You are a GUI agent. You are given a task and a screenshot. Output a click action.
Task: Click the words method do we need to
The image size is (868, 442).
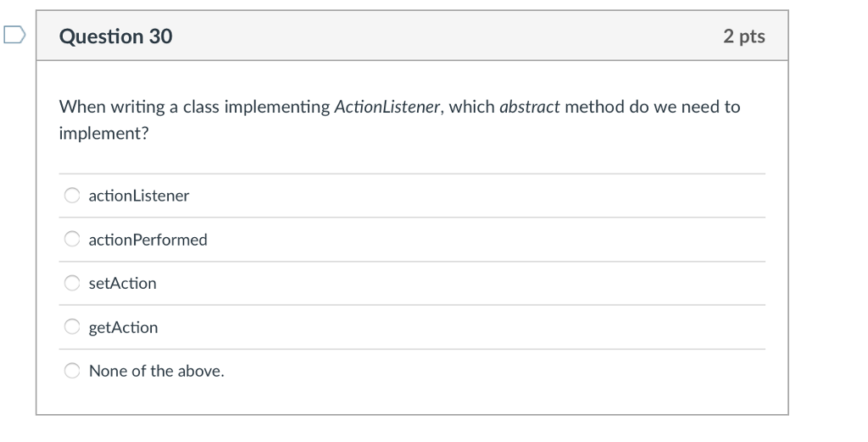[652, 106]
